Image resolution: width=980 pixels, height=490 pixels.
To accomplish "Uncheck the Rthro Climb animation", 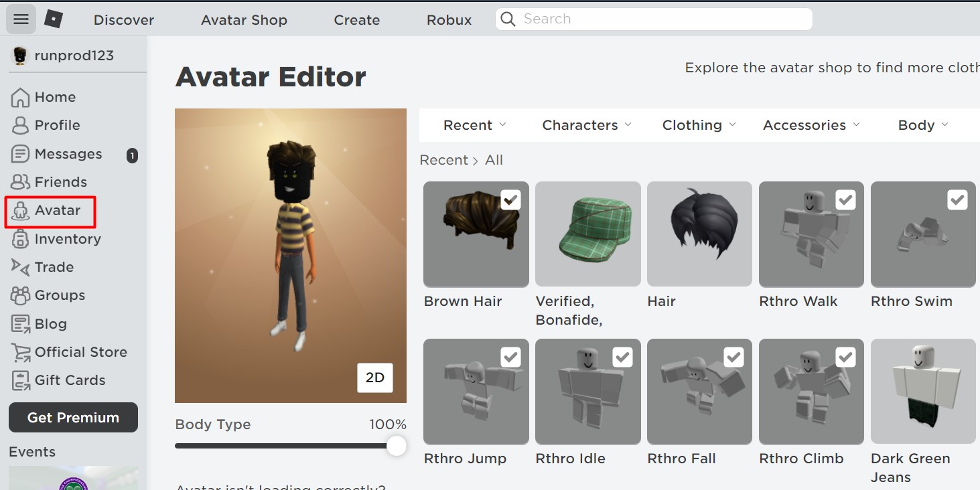I will (846, 357).
